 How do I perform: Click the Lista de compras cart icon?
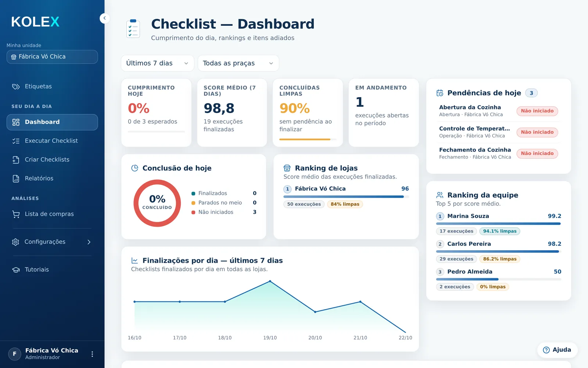point(16,214)
